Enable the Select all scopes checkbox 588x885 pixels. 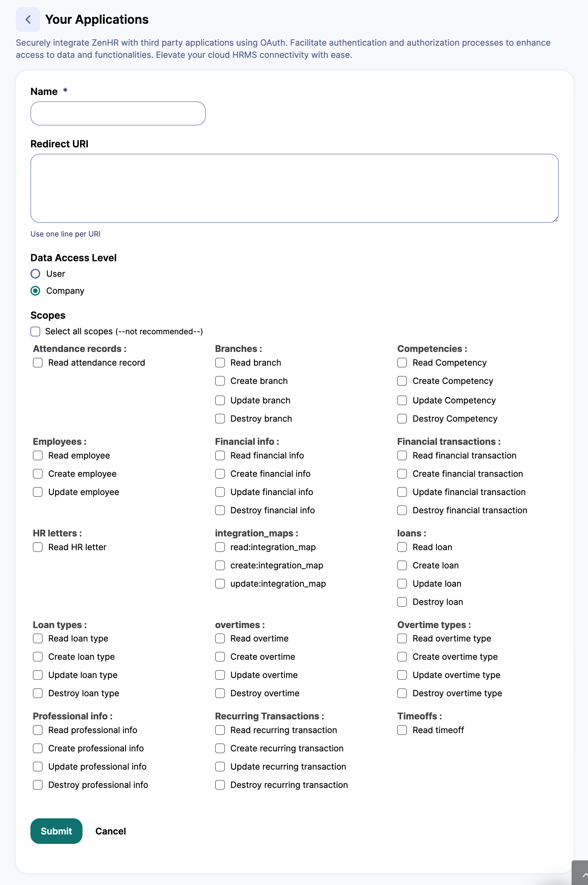35,331
